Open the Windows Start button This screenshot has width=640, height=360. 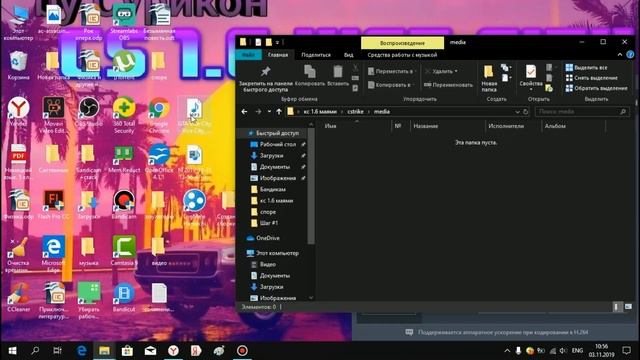pyautogui.click(x=12, y=351)
